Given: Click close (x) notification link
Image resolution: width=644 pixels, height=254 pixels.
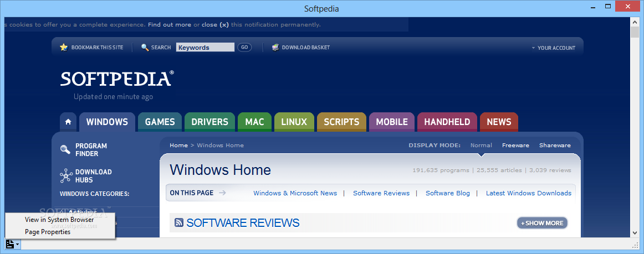Looking at the screenshot, I should pos(215,24).
